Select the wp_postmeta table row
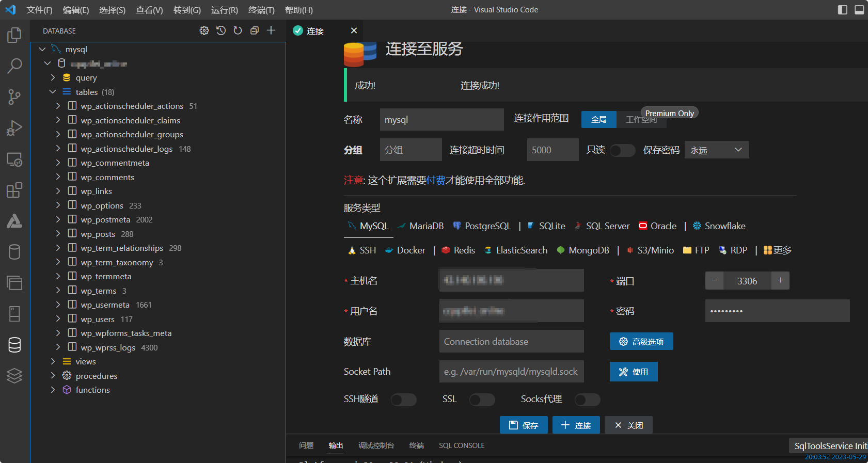Image resolution: width=868 pixels, height=463 pixels. click(158, 220)
